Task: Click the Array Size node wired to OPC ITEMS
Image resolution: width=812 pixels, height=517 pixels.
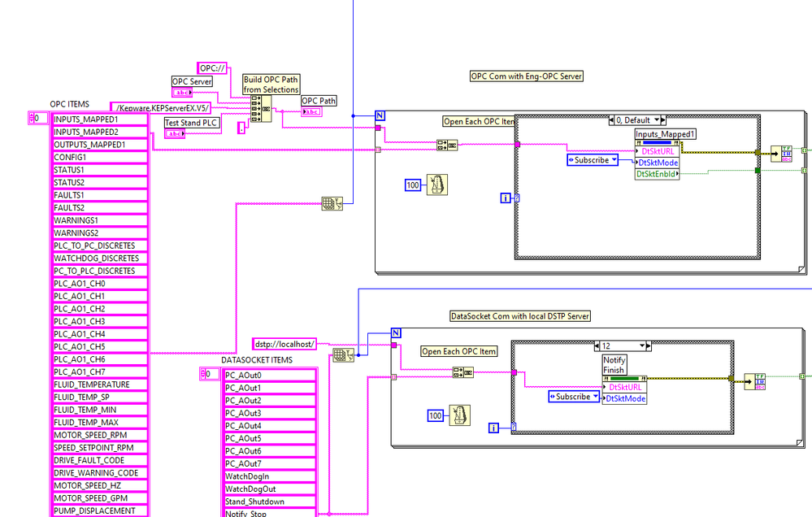Action: [332, 203]
